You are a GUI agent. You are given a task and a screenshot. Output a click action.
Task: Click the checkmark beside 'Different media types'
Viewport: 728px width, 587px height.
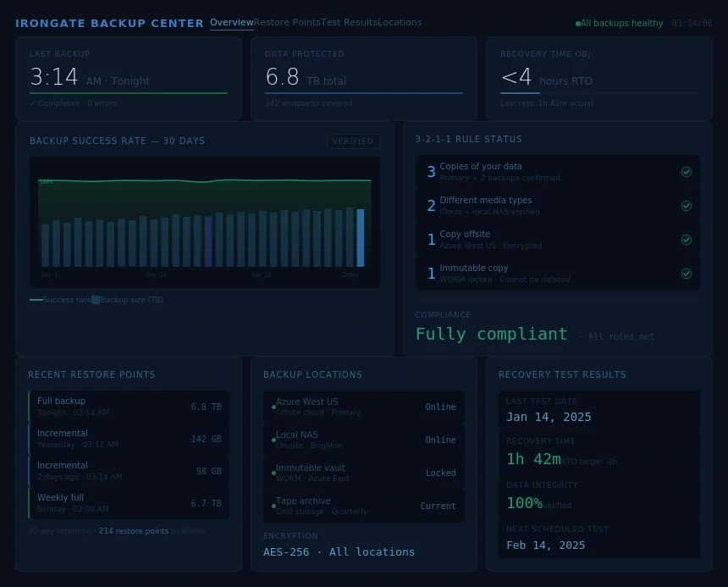click(687, 206)
